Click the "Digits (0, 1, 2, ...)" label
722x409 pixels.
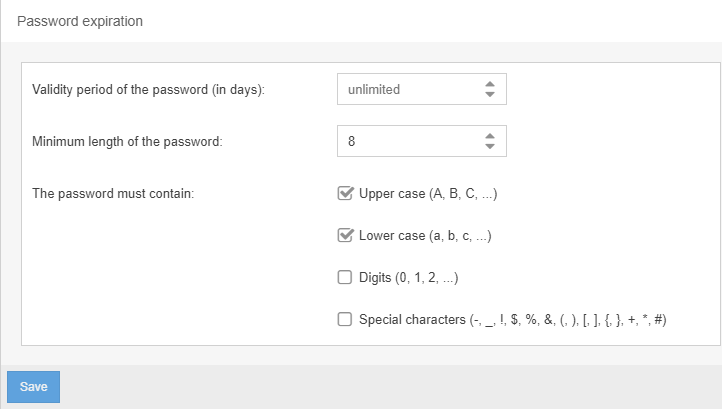[408, 278]
